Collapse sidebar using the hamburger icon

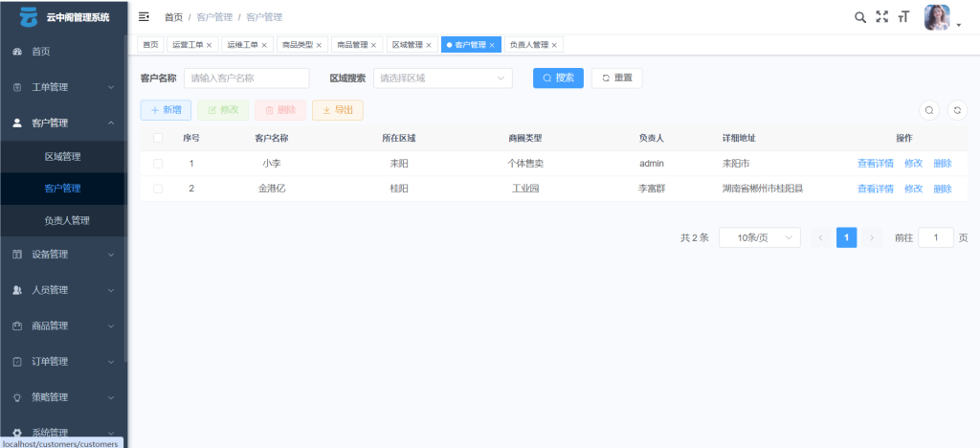(145, 17)
